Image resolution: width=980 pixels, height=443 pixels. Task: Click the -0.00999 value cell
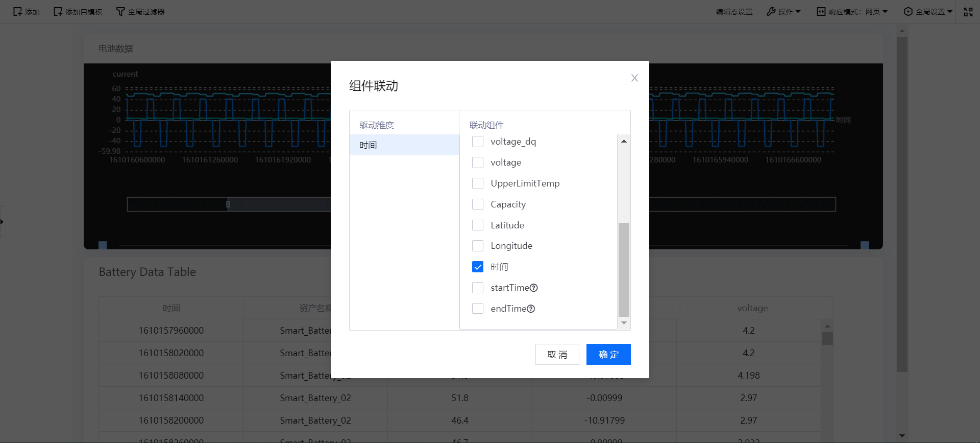pos(604,398)
